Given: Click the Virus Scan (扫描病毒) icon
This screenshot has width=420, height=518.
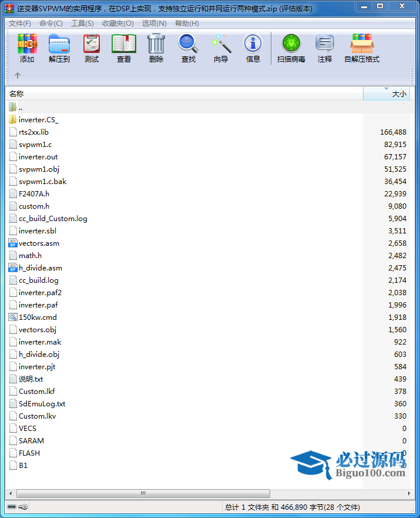Looking at the screenshot, I should coord(291,44).
